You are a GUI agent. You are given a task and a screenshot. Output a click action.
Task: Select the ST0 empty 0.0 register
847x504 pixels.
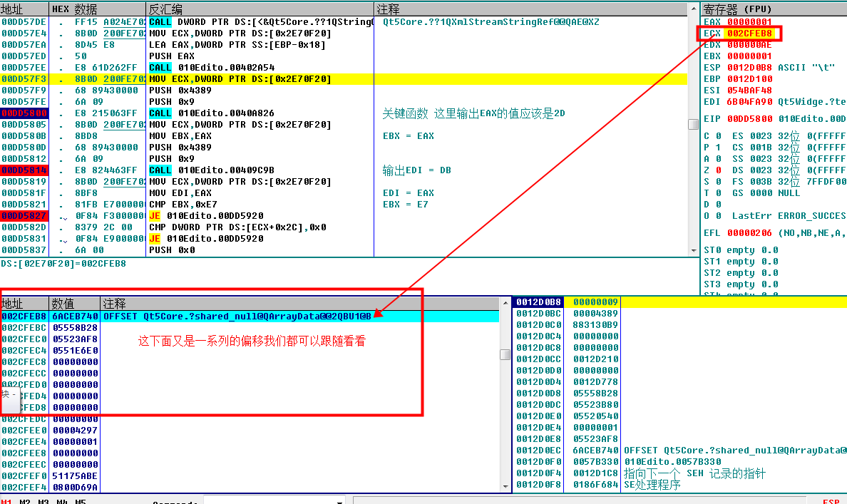(x=741, y=250)
